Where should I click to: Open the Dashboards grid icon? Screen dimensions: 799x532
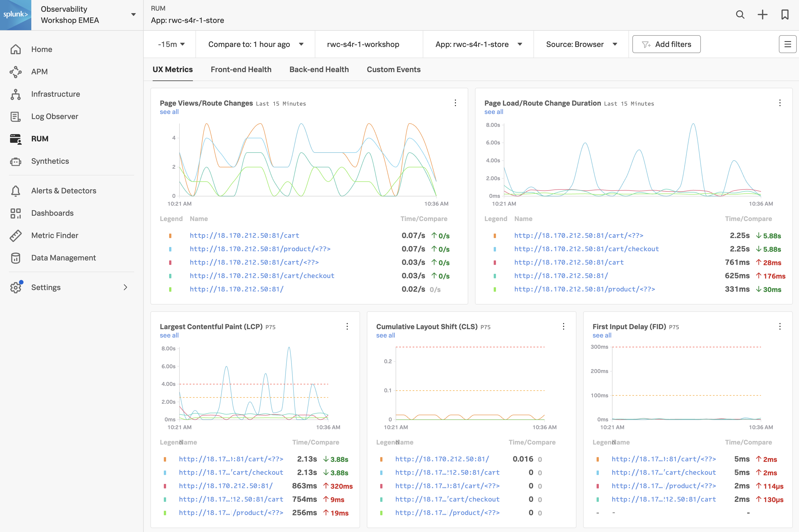pos(16,213)
